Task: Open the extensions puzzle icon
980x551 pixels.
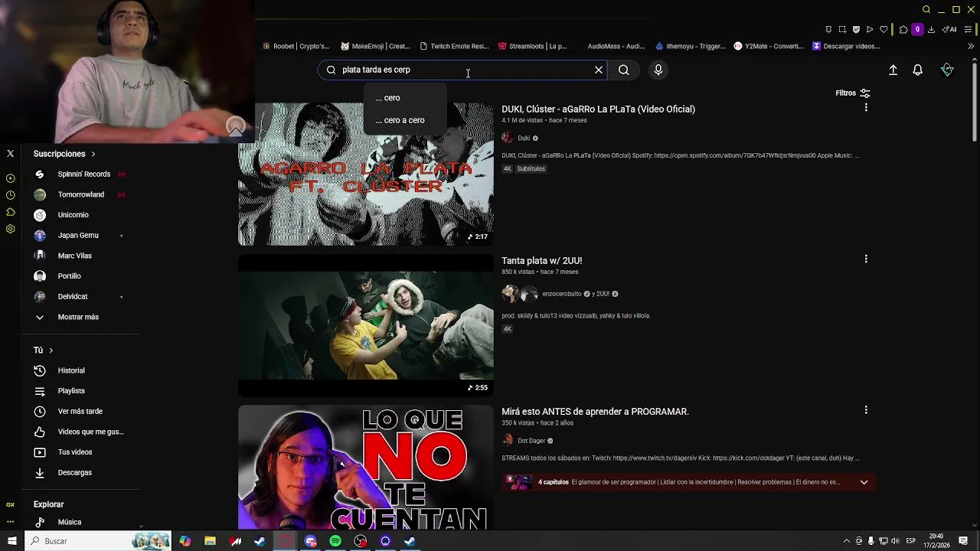Action: click(903, 30)
